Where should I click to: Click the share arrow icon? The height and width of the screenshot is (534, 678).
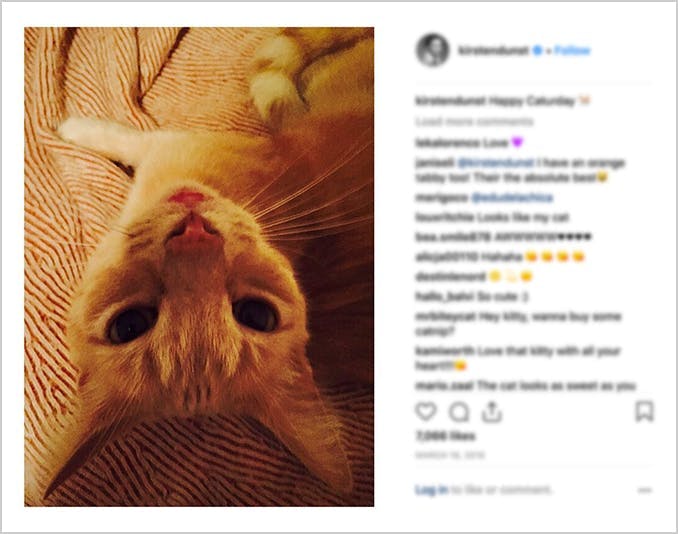(491, 412)
